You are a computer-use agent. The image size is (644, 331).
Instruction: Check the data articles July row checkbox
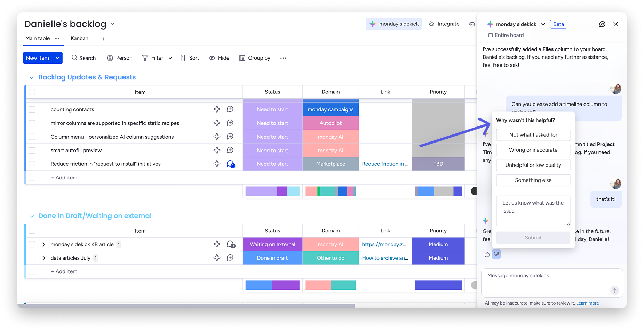point(32,258)
